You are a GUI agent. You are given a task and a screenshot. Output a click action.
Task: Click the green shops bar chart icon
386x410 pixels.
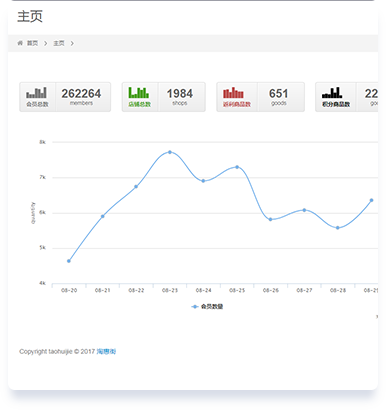tap(139, 93)
